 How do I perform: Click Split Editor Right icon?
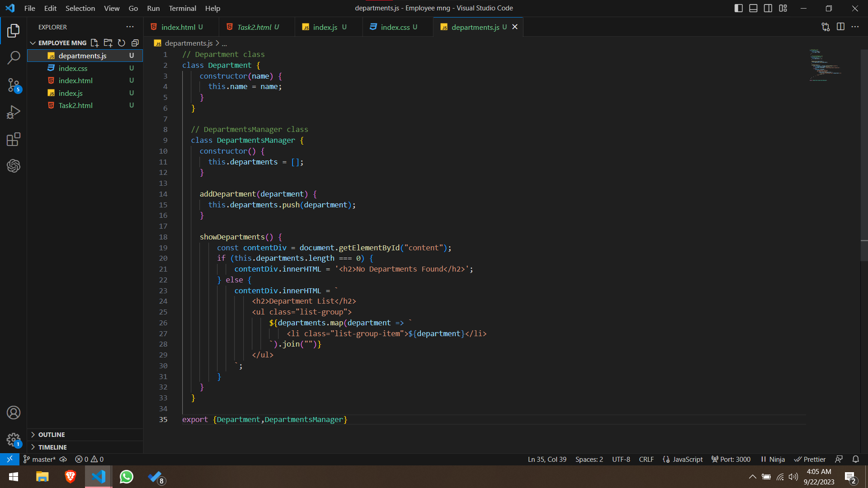coord(840,27)
